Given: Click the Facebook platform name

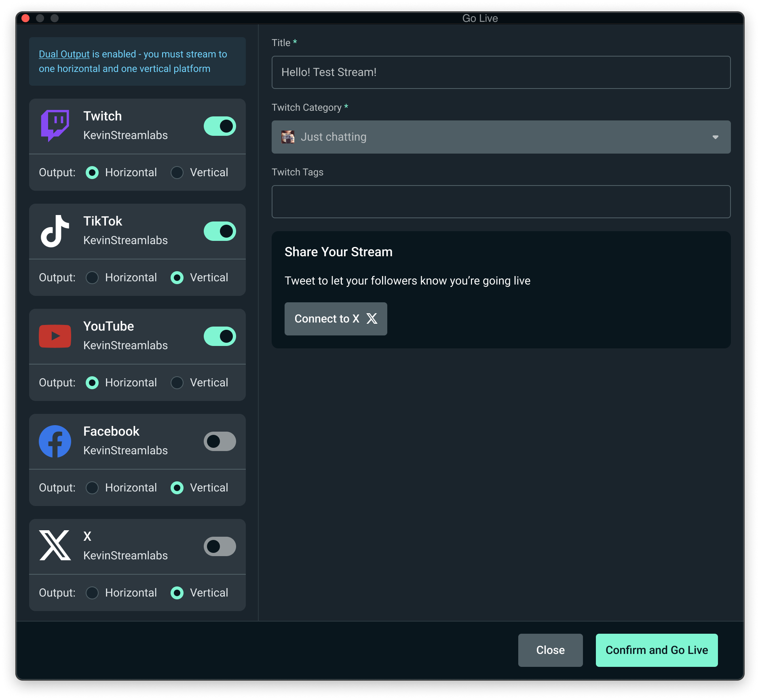Looking at the screenshot, I should tap(111, 431).
